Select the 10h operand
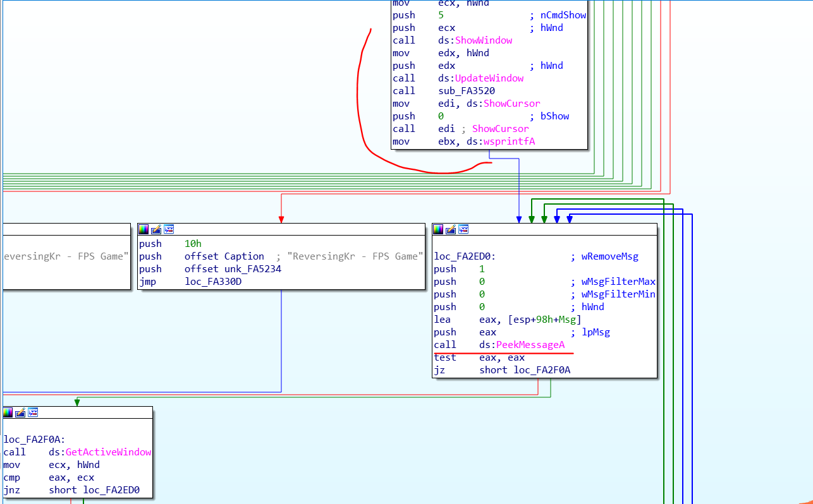The width and height of the screenshot is (813, 504). pyautogui.click(x=193, y=244)
